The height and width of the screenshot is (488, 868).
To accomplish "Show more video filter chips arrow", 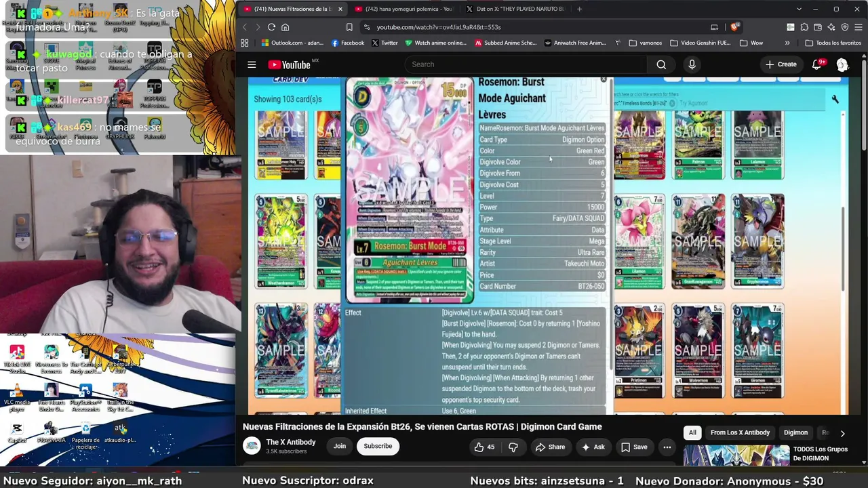I will point(842,432).
